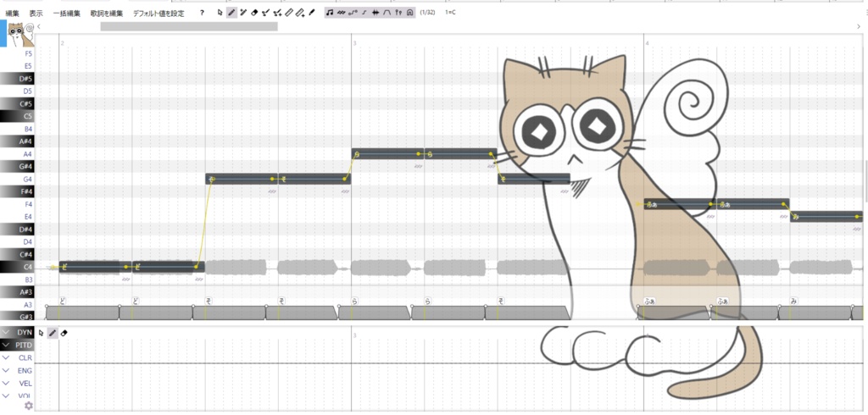
Task: Open the ? help menu
Action: coord(202,13)
